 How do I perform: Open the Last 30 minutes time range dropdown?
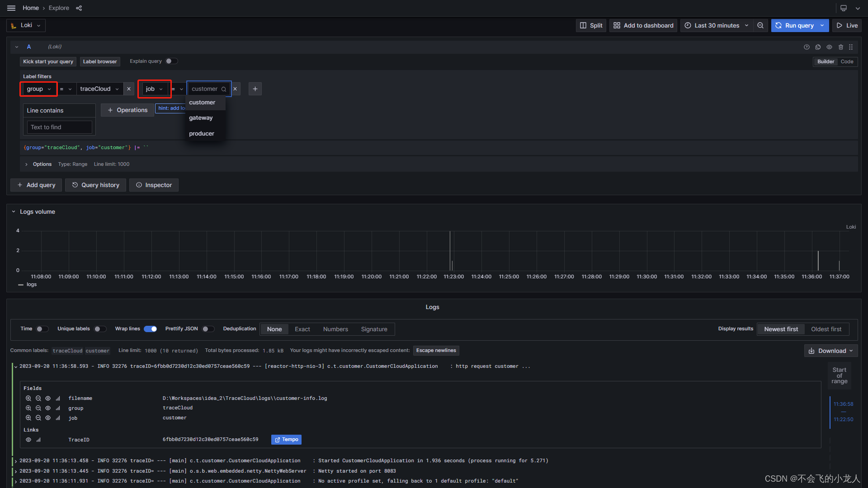[716, 25]
